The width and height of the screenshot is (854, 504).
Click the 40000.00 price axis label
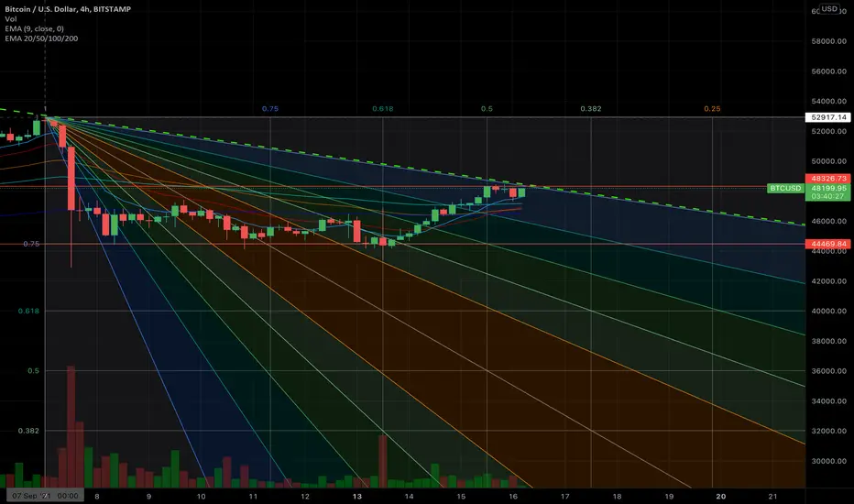tap(828, 312)
